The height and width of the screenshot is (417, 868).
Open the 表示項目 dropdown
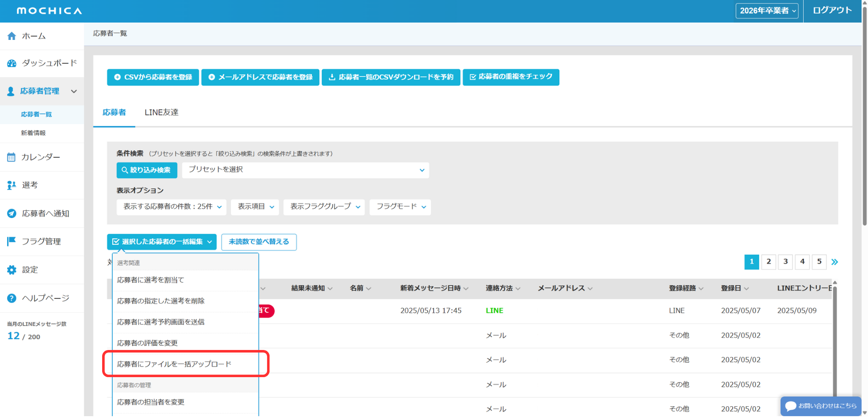255,207
